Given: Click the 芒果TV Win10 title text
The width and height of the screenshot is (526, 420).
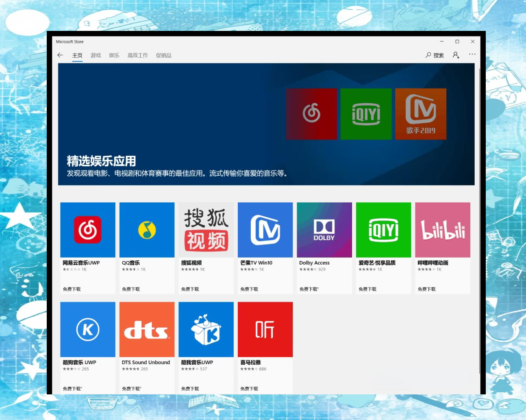Looking at the screenshot, I should [256, 263].
